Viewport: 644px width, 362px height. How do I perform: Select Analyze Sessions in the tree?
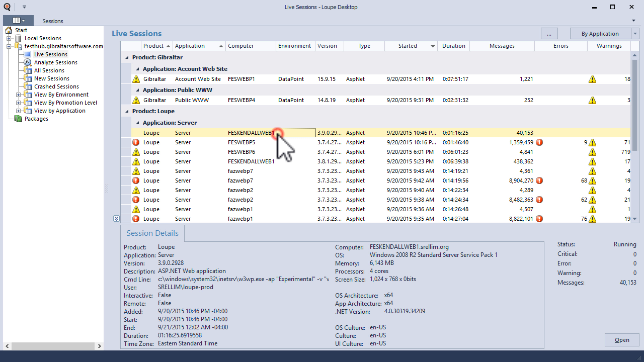point(56,62)
